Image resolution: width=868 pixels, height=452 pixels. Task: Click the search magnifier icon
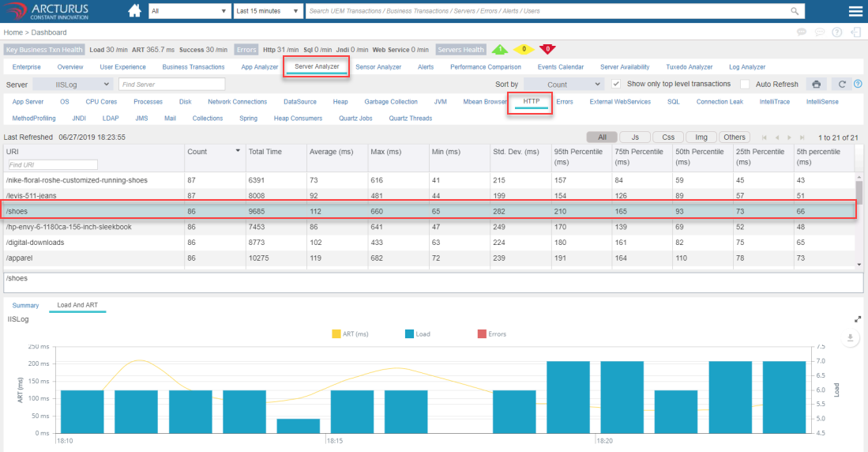pyautogui.click(x=794, y=12)
